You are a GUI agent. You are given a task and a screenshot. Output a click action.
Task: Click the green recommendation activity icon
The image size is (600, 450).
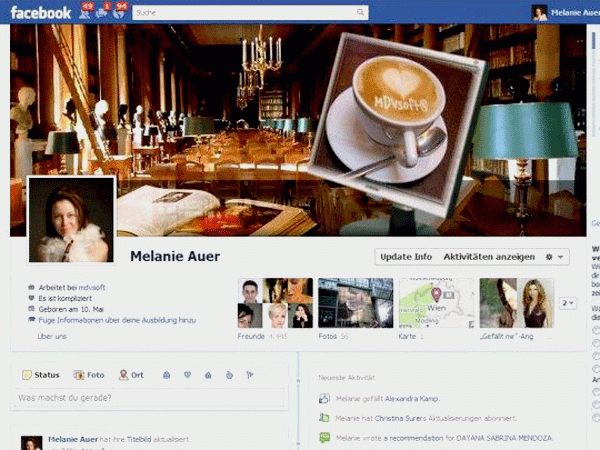pyautogui.click(x=324, y=437)
